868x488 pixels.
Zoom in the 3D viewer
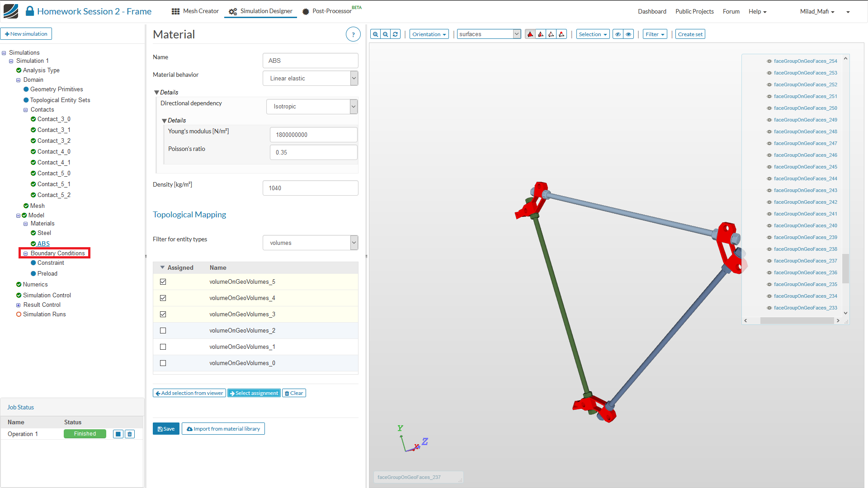pyautogui.click(x=375, y=34)
